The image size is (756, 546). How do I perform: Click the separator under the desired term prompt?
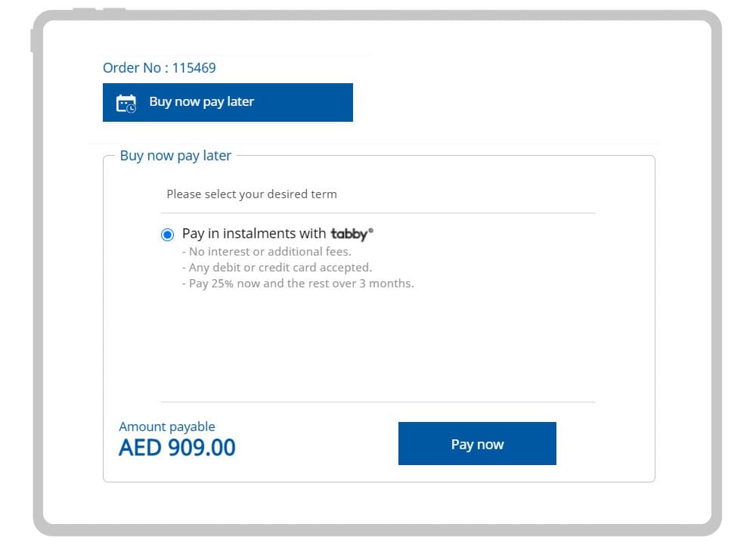click(378, 213)
